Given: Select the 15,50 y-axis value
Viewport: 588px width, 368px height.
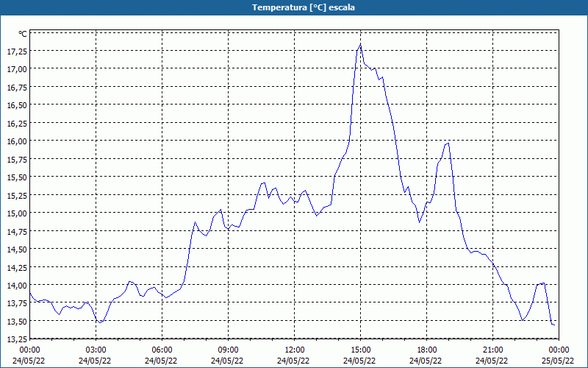Looking at the screenshot, I should (17, 177).
